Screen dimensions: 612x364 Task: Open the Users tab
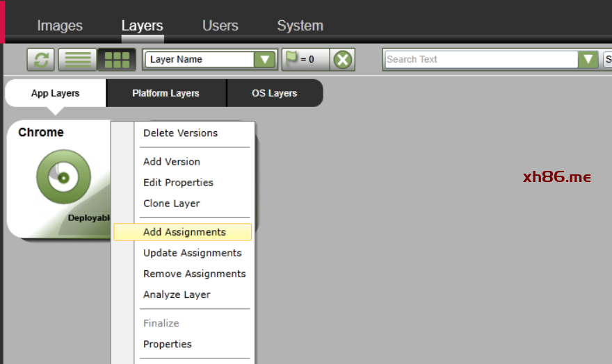point(220,26)
